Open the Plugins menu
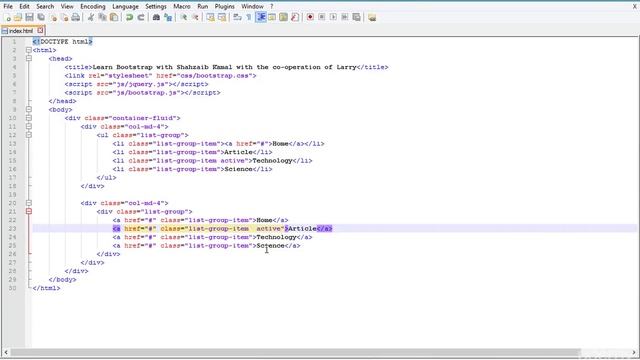 224,7
